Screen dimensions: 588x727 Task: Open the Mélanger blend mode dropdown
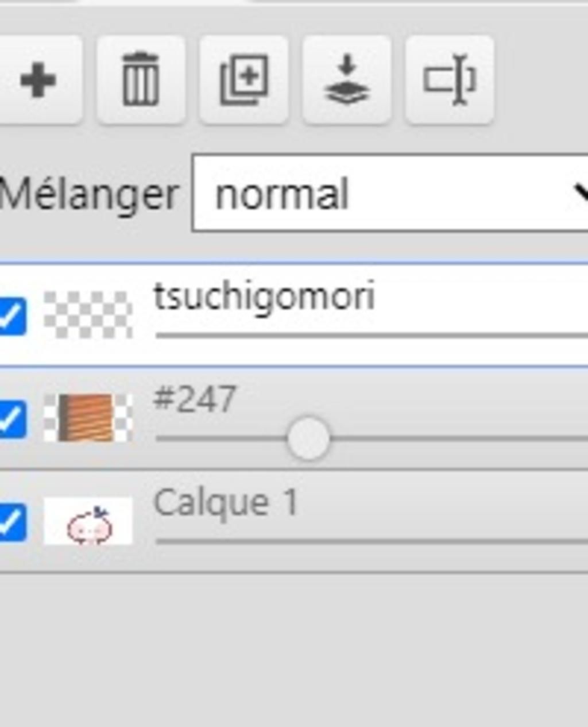[390, 194]
